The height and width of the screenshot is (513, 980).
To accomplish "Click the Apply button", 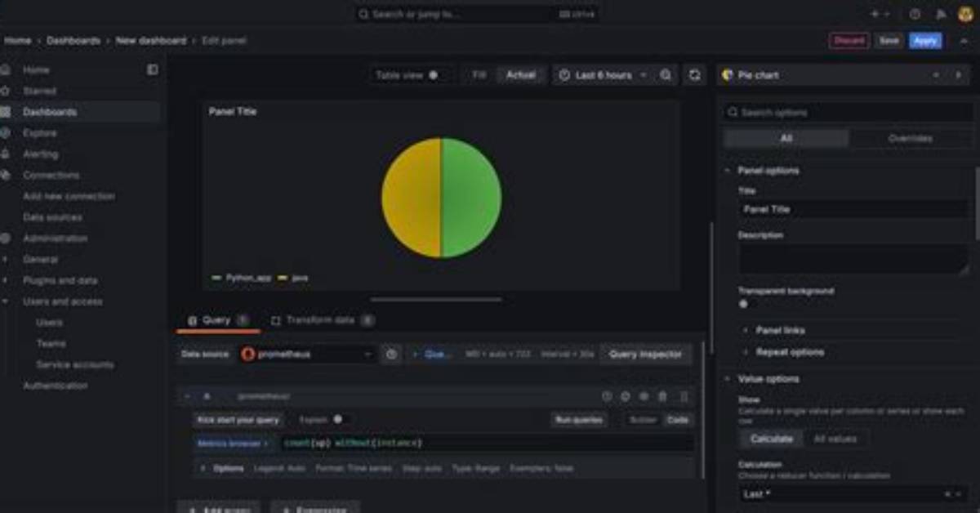I will click(x=925, y=41).
